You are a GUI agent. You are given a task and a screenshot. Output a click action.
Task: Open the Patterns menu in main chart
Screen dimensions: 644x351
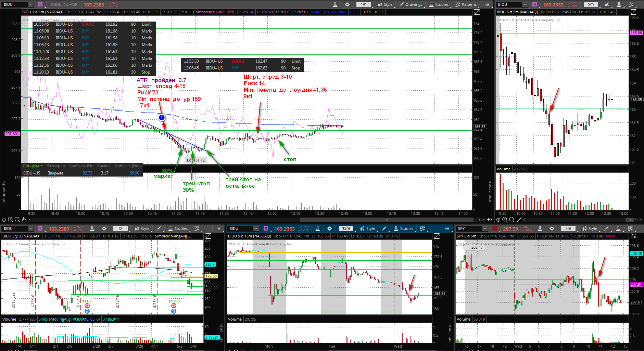(x=466, y=4)
